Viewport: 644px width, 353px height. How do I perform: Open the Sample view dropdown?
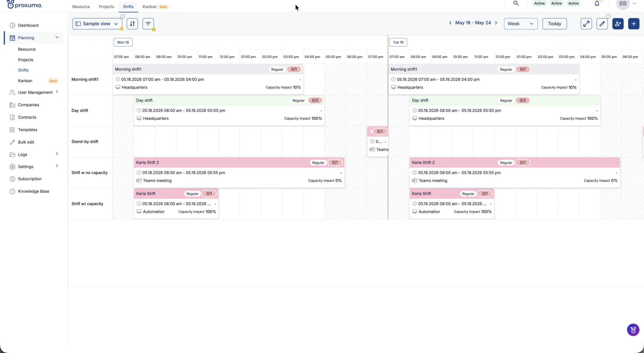[97, 24]
